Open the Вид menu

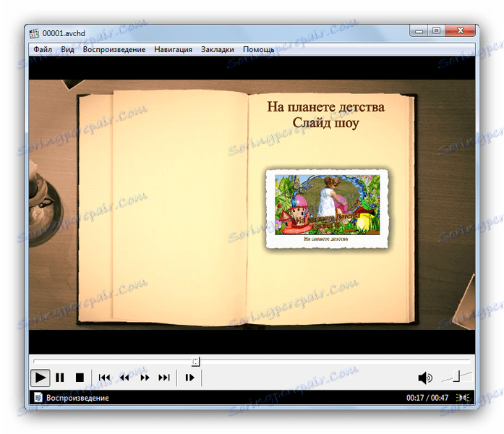click(x=67, y=49)
